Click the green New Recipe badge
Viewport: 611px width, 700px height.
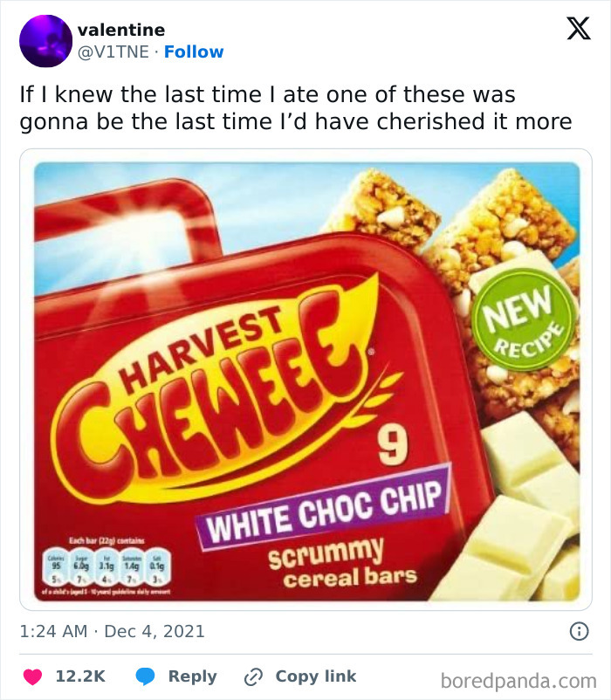524,319
